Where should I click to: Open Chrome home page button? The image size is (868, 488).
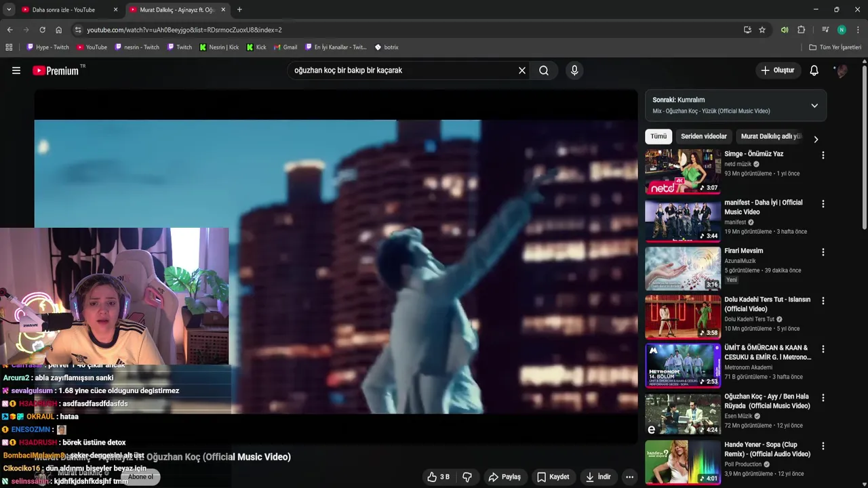(x=59, y=30)
